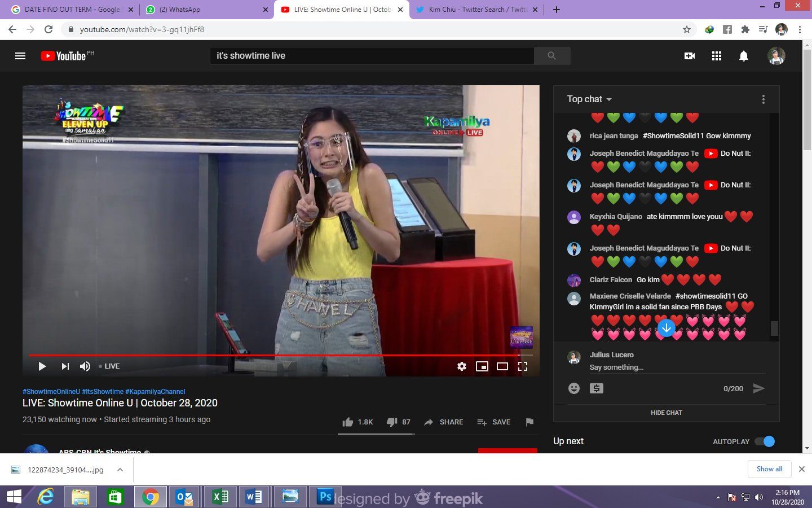The height and width of the screenshot is (508, 812).
Task: Click the YouTube search box
Action: pos(372,56)
